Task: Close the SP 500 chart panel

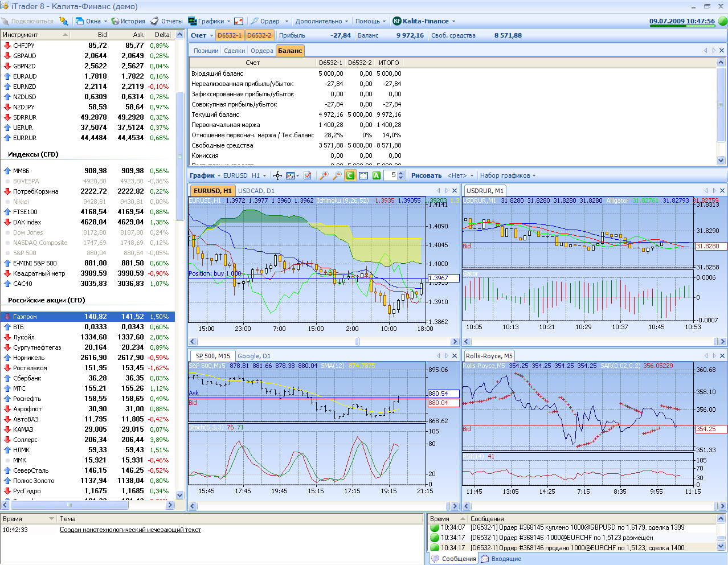Action: [x=455, y=356]
